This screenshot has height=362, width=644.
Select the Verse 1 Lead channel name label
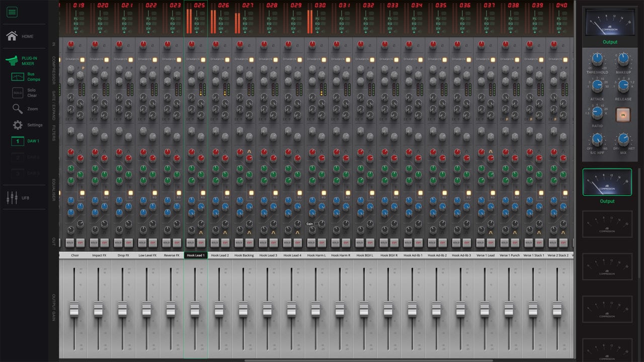(x=486, y=255)
